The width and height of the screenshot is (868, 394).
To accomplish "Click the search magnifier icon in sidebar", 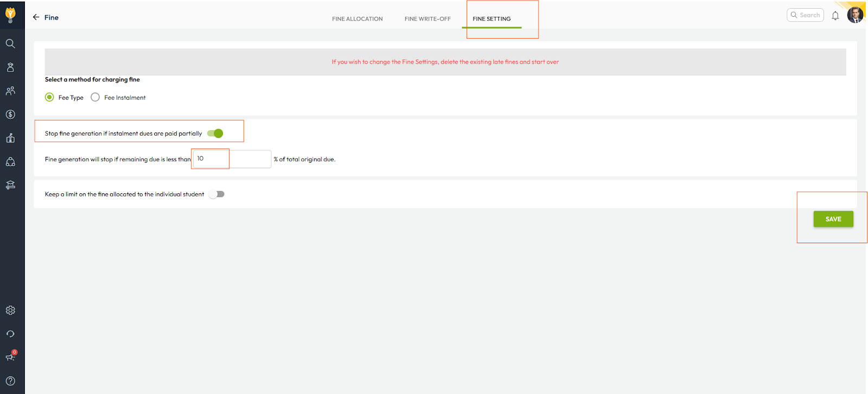I will click(x=10, y=43).
